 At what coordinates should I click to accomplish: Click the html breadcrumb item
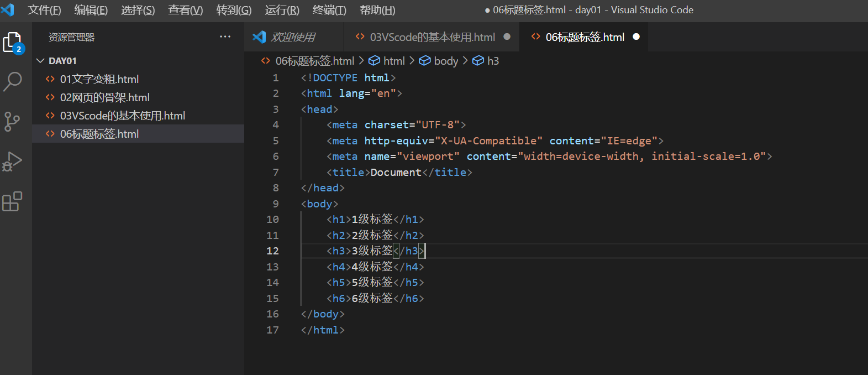[394, 61]
